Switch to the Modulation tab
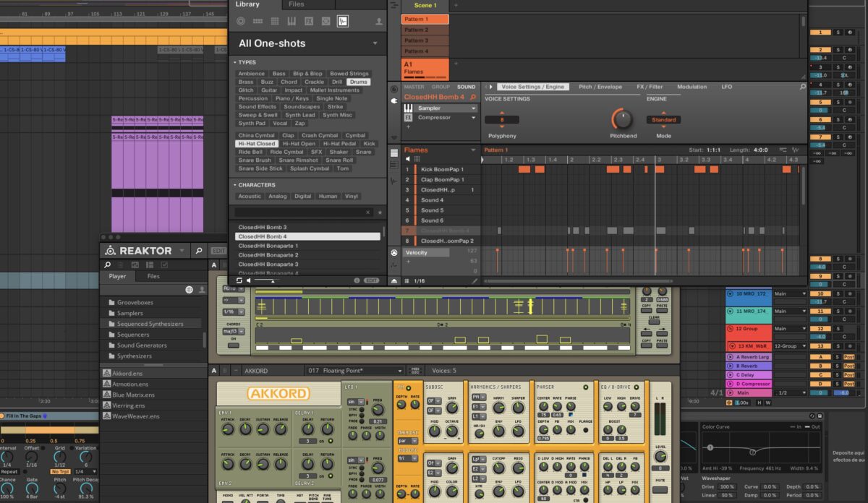This screenshot has width=868, height=503. [x=692, y=87]
